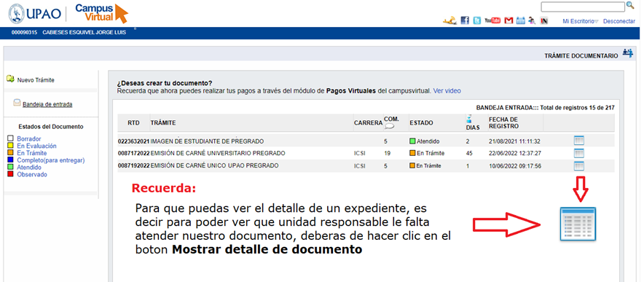644x282 pixels.
Task: Click the Trámite Documentario people icon
Action: [x=627, y=53]
